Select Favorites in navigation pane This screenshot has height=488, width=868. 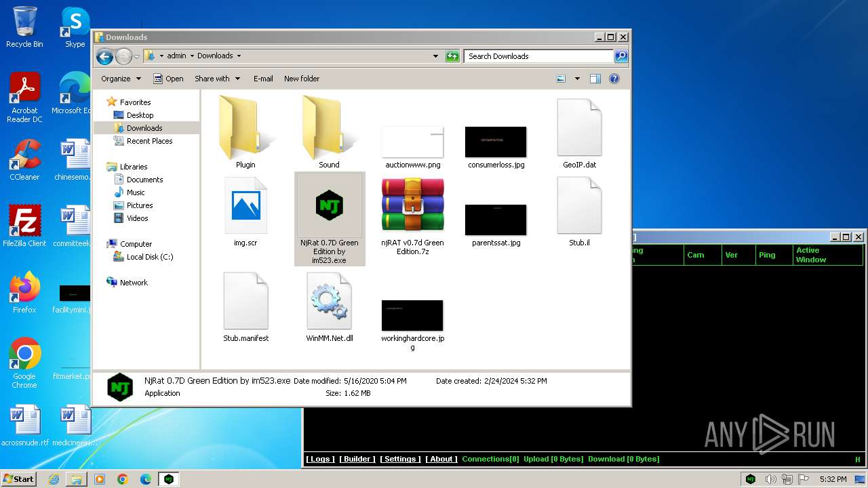[135, 102]
